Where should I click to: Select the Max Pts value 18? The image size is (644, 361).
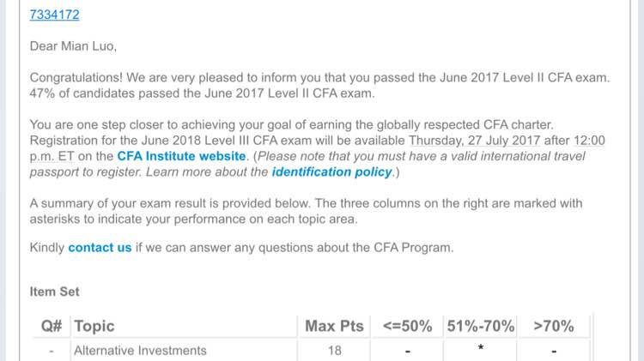click(x=334, y=350)
